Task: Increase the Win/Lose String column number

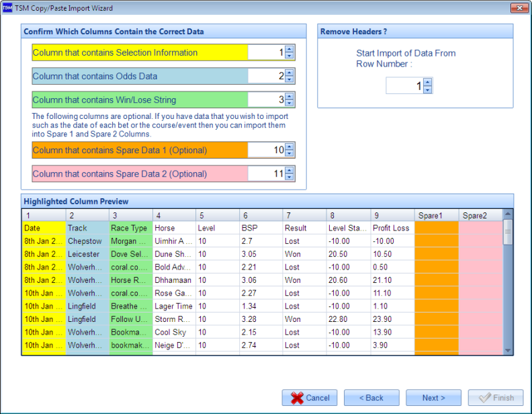Action: coord(290,97)
